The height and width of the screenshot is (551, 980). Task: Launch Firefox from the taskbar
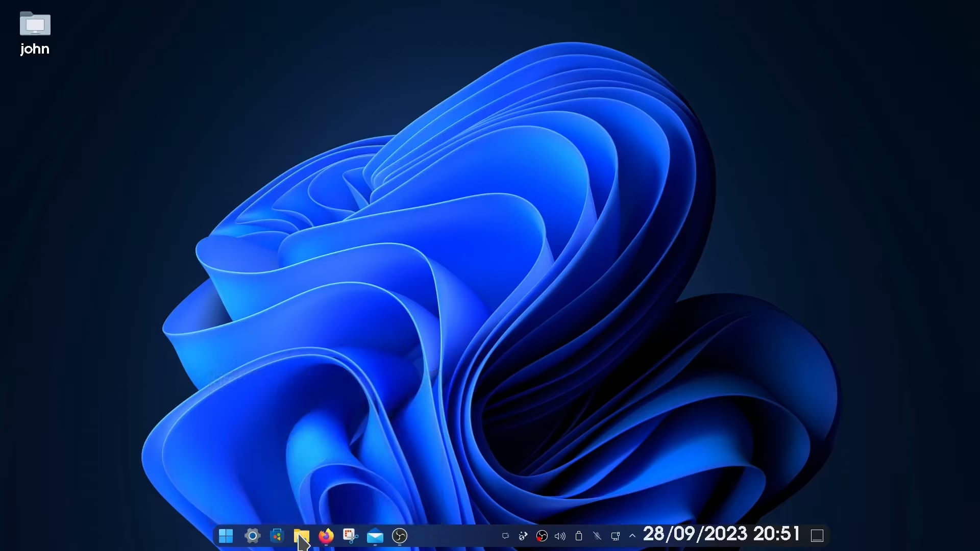pyautogui.click(x=326, y=536)
